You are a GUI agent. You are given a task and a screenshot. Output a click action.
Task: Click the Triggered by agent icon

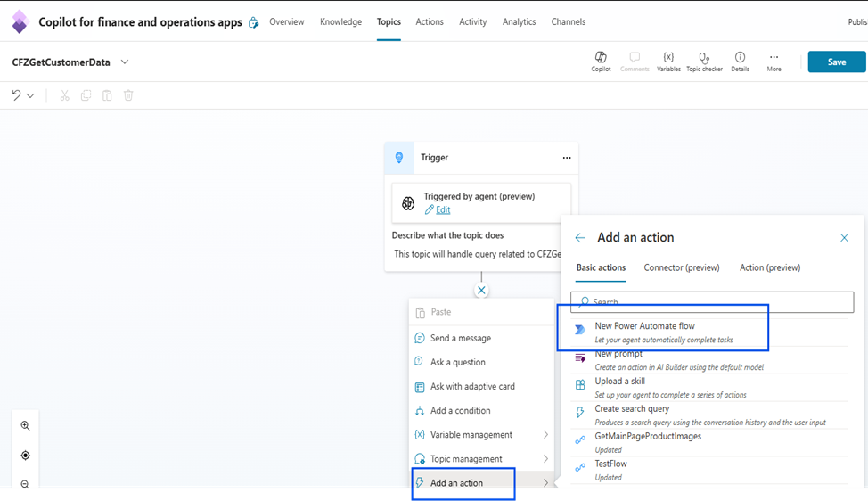[x=408, y=203]
